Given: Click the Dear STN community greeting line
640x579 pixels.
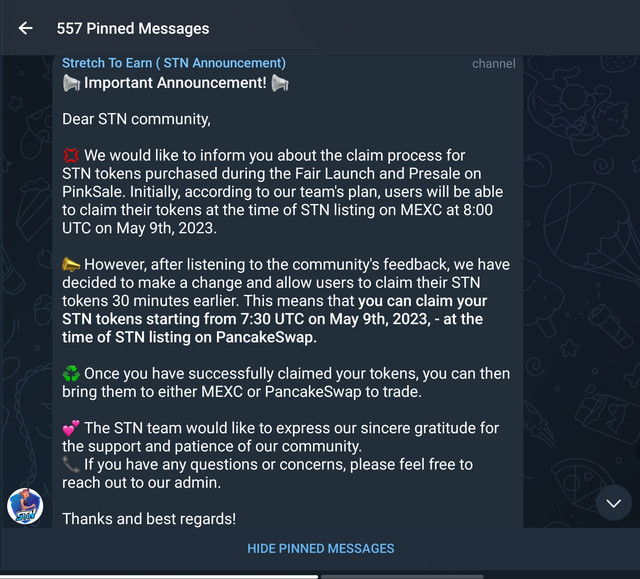Looking at the screenshot, I should (x=136, y=119).
